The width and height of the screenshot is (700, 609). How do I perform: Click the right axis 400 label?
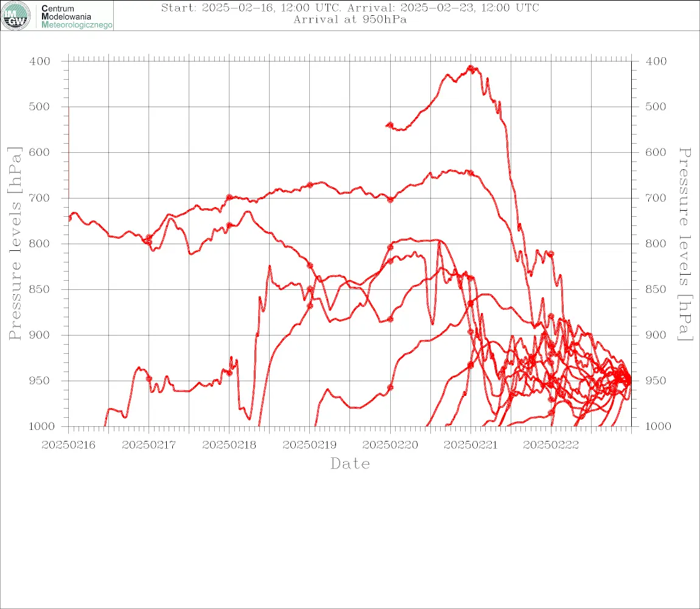click(x=656, y=62)
